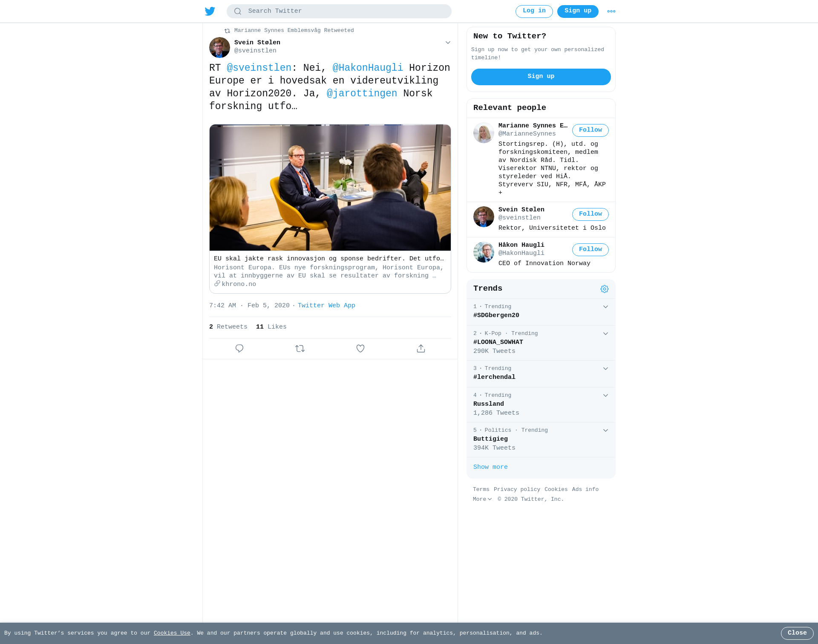This screenshot has width=818, height=644.
Task: Follow Marianne Synnes Emblemsvåg
Action: [x=590, y=130]
